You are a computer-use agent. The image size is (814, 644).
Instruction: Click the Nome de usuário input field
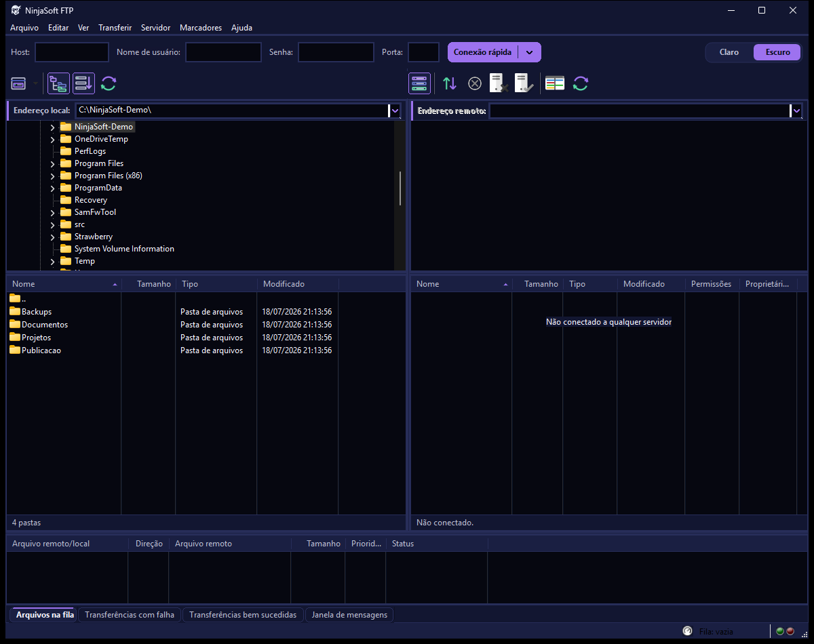223,52
